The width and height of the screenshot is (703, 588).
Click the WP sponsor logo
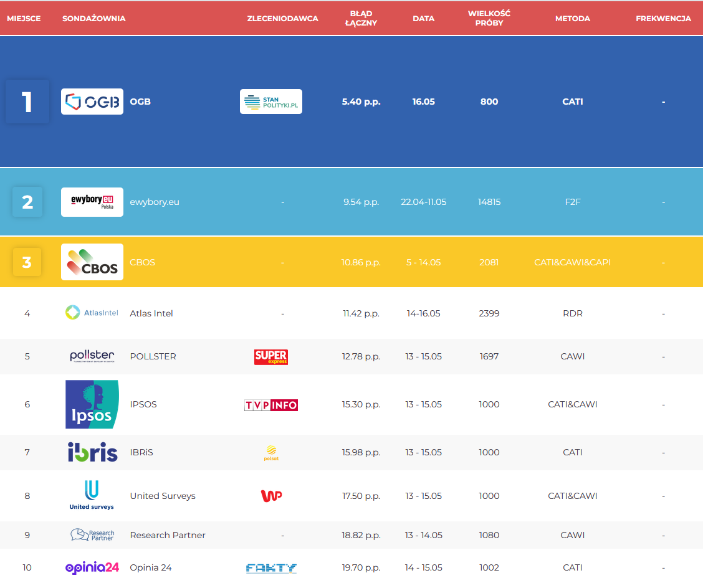click(x=271, y=496)
